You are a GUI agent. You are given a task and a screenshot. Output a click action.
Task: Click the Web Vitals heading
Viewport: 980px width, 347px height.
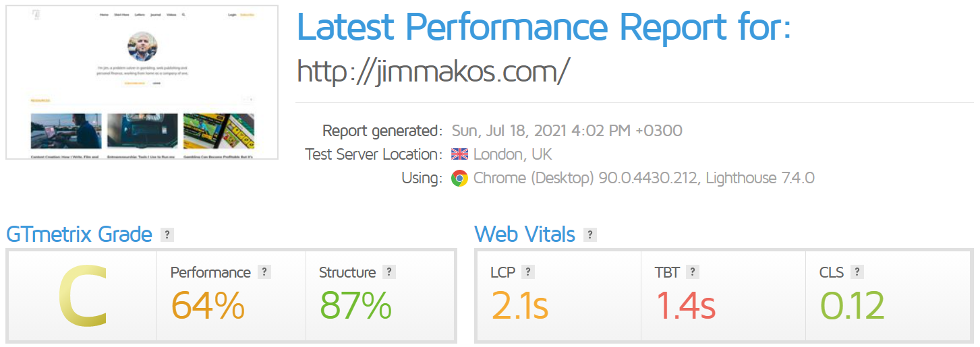[525, 234]
